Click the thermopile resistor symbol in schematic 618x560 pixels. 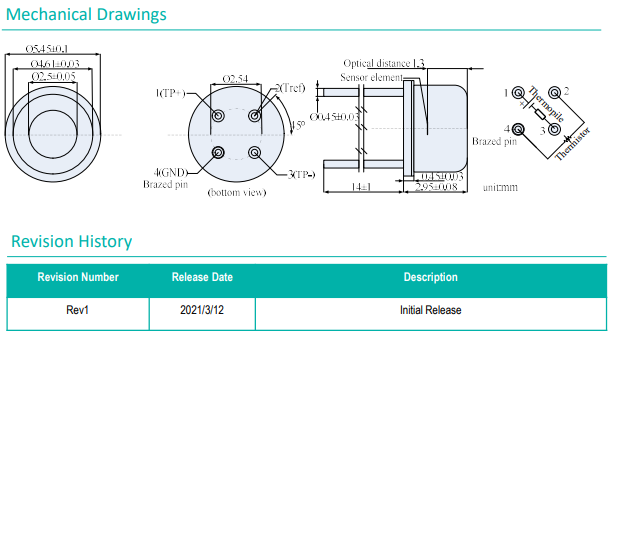[540, 115]
